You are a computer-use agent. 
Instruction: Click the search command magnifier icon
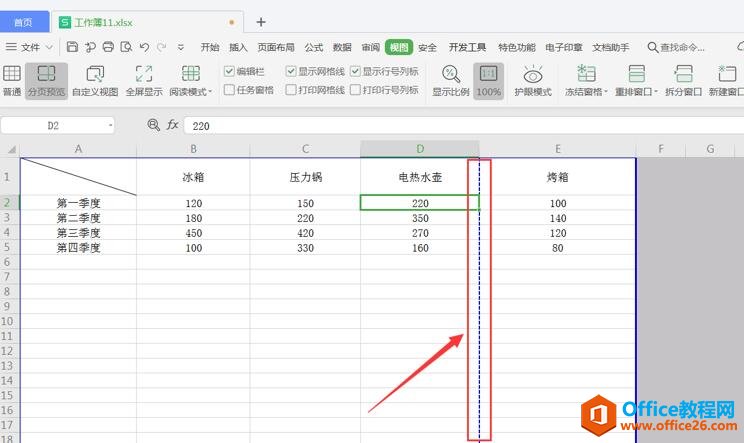click(653, 47)
